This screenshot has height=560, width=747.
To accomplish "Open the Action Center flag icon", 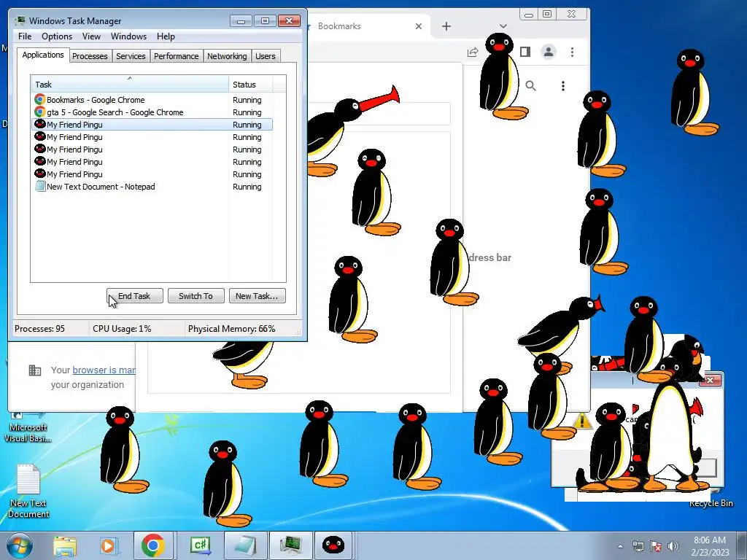I will pyautogui.click(x=656, y=546).
